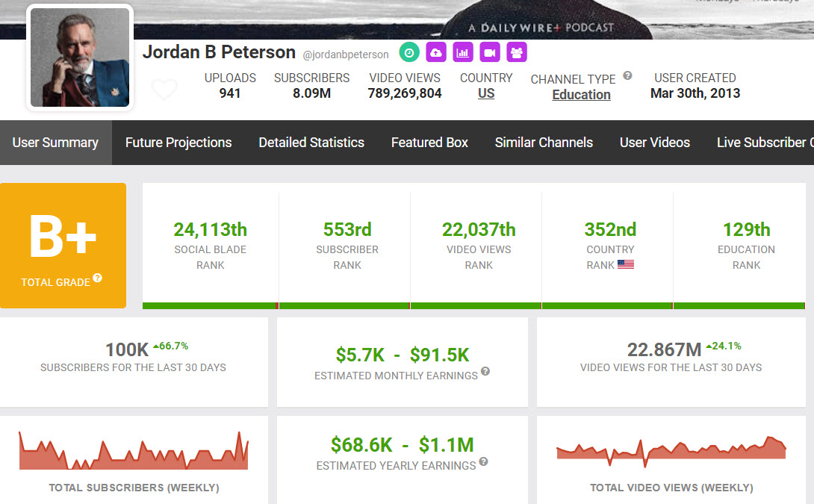Screen dimensions: 814x504
Task: Select the Featured Box tab
Action: 429,143
